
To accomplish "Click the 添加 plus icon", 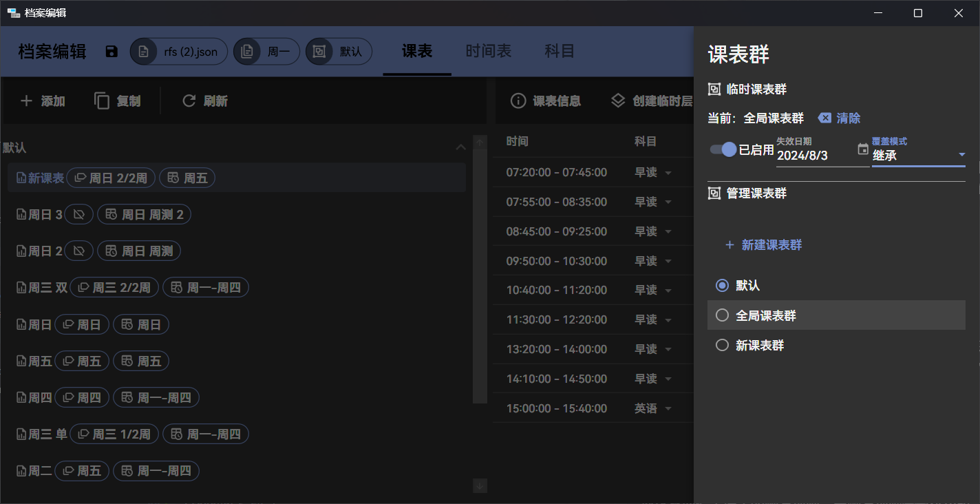I will tap(26, 101).
